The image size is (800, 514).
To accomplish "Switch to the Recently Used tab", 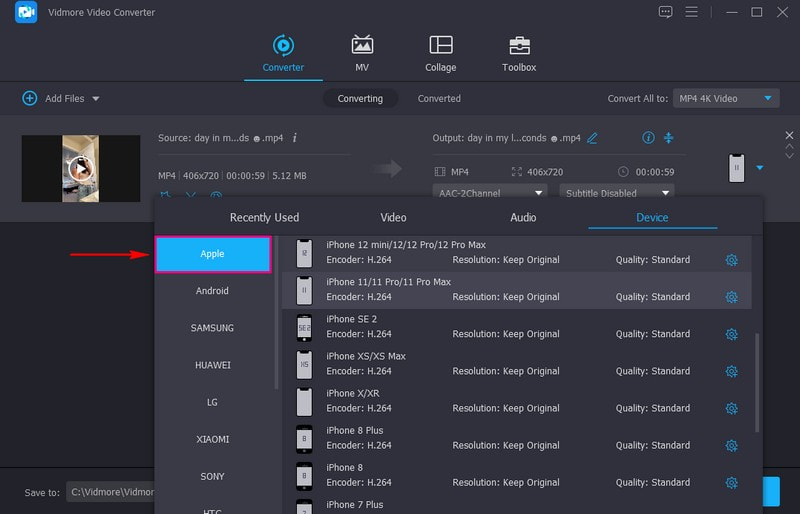I will pyautogui.click(x=264, y=217).
